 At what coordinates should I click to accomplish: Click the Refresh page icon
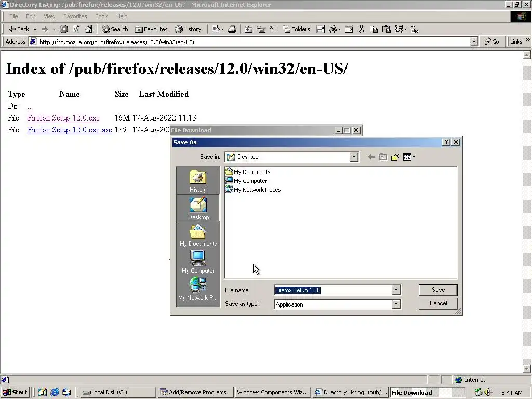[x=76, y=29]
